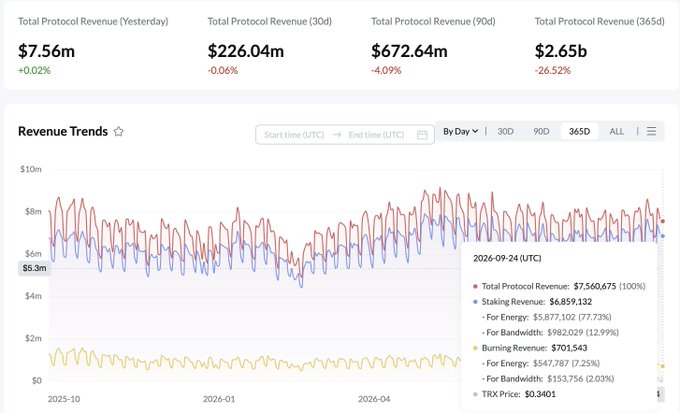
Task: Click Total Protocol Revenue (Yesterday) label
Action: pyautogui.click(x=93, y=21)
